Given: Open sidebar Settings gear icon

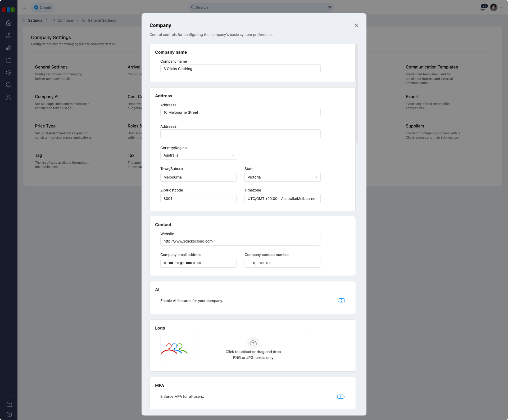Looking at the screenshot, I should pos(9,73).
